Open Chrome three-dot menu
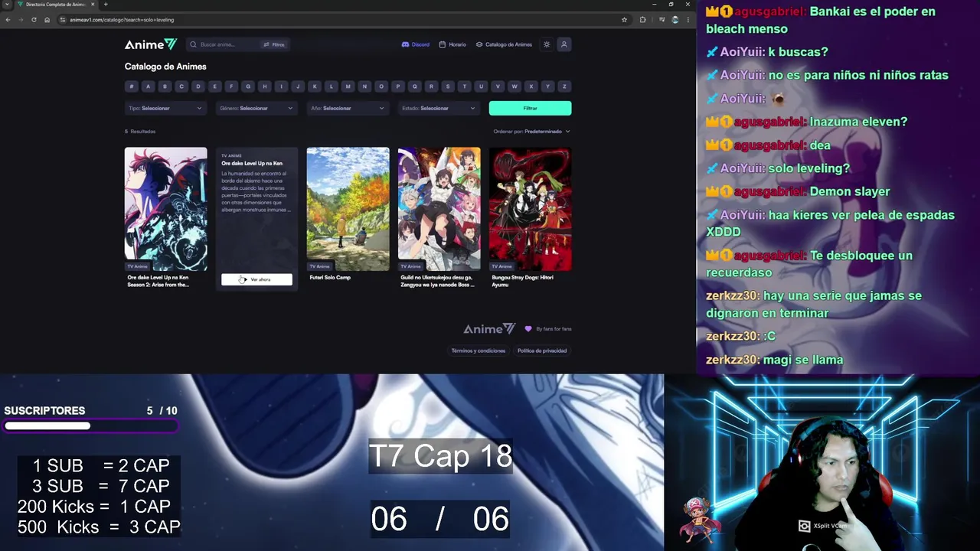The image size is (980, 551). coord(687,20)
